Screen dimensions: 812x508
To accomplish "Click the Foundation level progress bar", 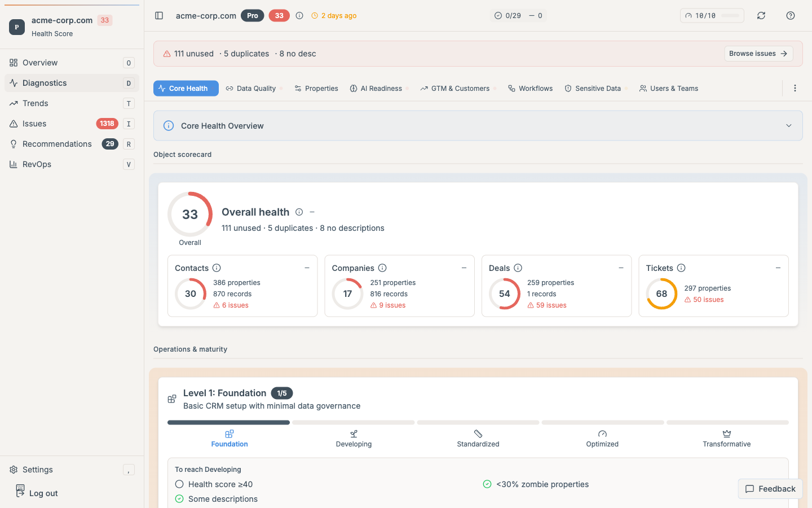I will pyautogui.click(x=228, y=422).
